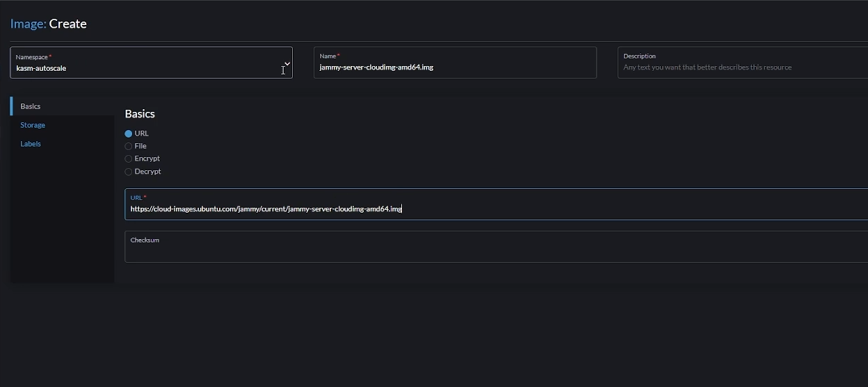Click the Basics section heading

(x=140, y=114)
